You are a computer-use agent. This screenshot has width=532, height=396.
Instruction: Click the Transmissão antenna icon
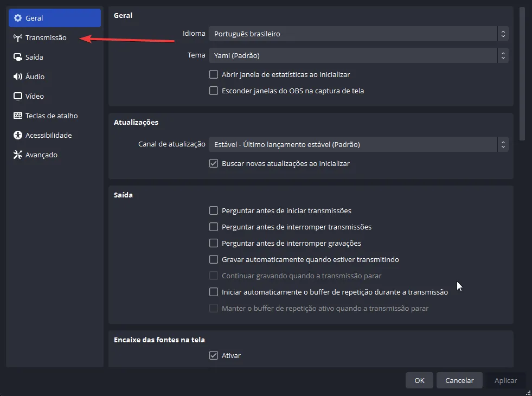pyautogui.click(x=18, y=37)
